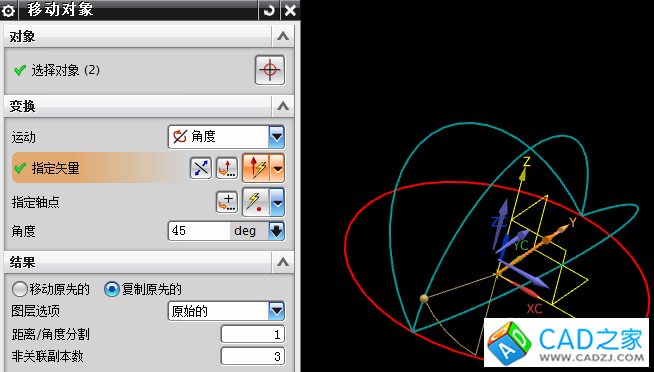Screen dimensions: 654x372
Task: Collapse the 结果 section
Action: point(283,262)
